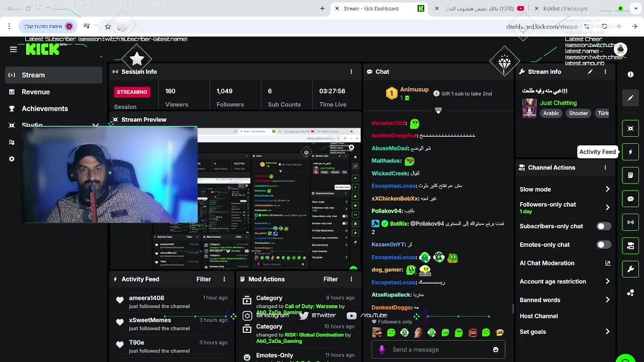
Task: Toggle Channel Actions widget icon in right toolbar
Action: [x=630, y=246]
